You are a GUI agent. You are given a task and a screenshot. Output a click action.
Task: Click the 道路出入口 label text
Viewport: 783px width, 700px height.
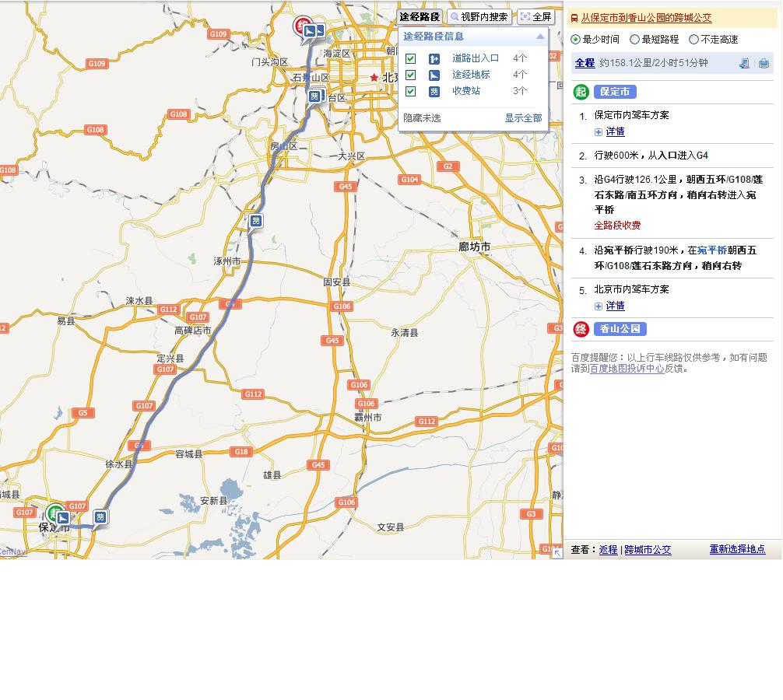tap(476, 58)
